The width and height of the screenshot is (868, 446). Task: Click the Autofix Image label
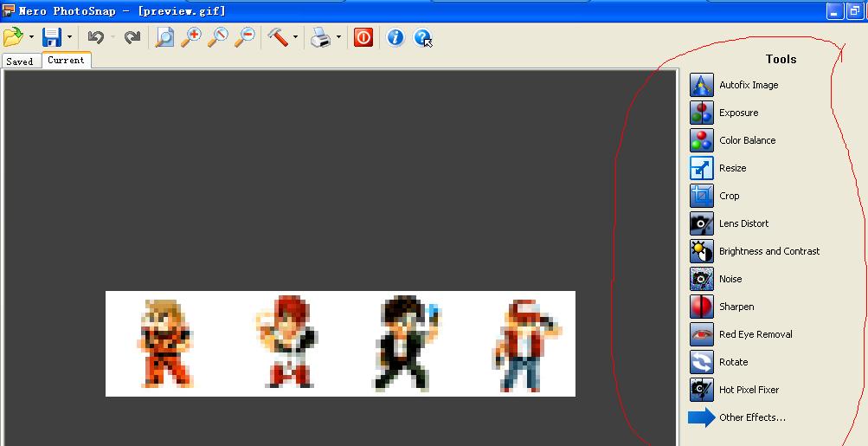point(749,85)
